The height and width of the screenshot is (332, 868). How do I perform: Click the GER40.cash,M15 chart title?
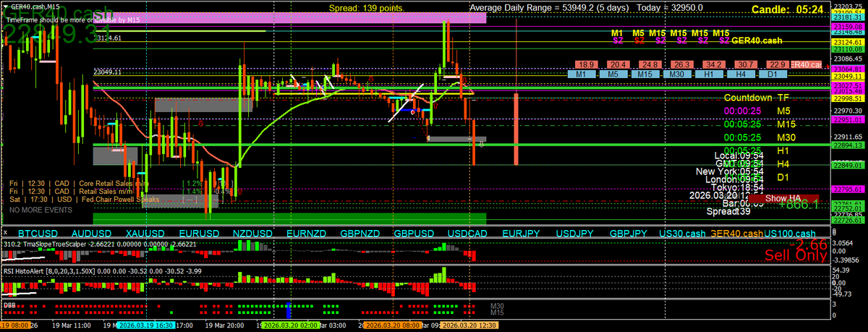tap(35, 6)
